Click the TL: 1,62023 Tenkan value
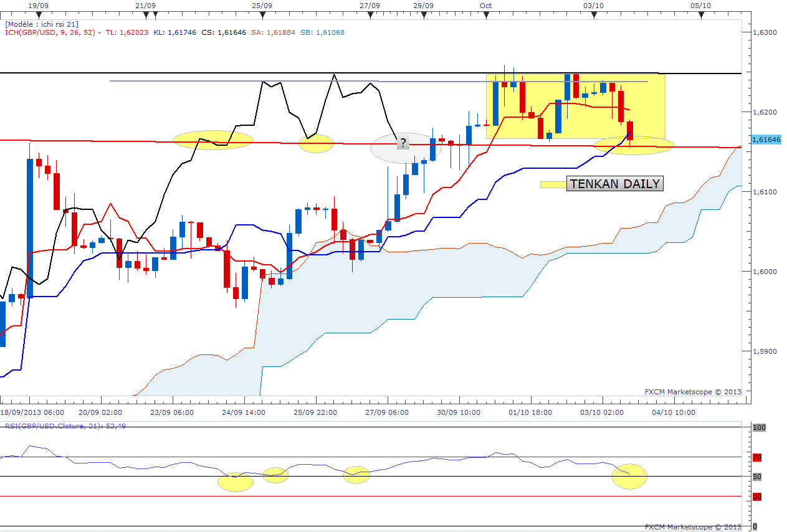Screen dimensions: 787x532 tap(127, 32)
